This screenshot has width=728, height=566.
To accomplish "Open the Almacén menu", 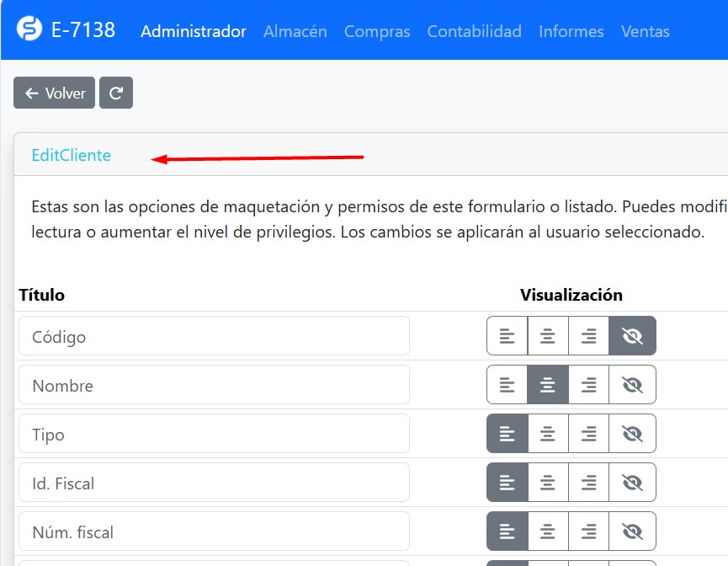I will pos(295,31).
